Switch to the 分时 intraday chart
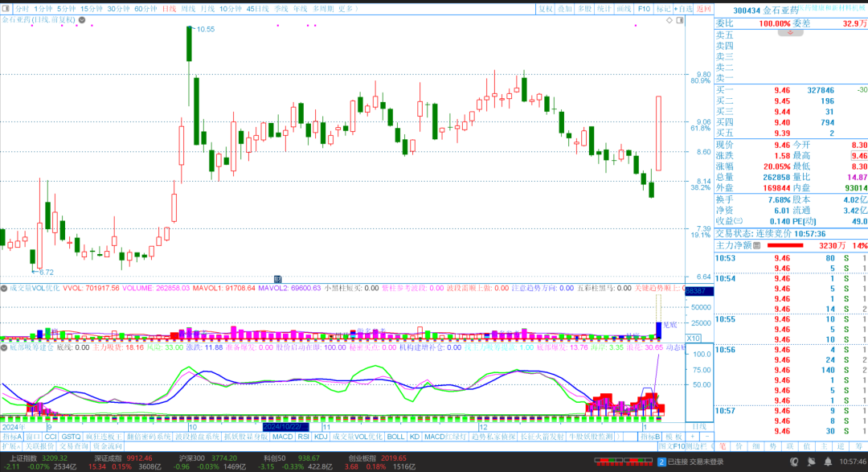Image resolution: width=868 pixels, height=472 pixels. 22,9
